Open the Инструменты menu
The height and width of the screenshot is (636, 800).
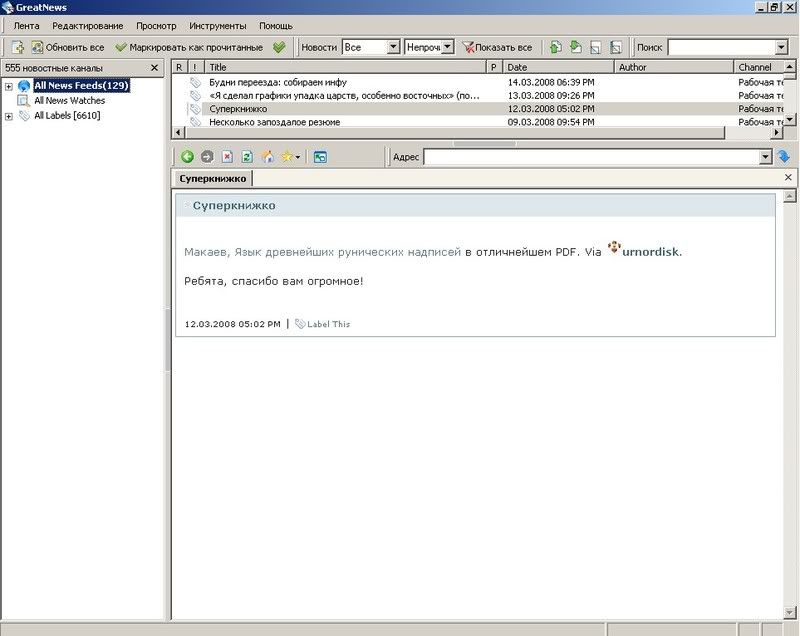pos(217,25)
